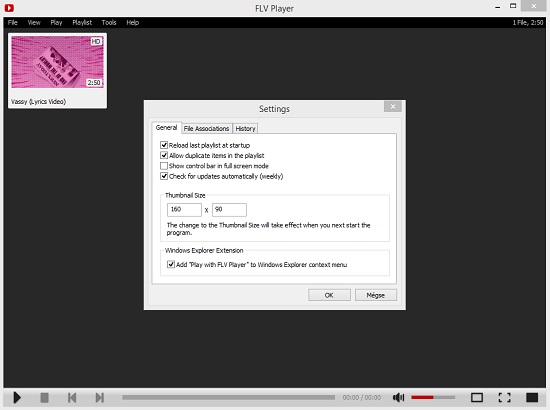Open the Tools menu
The height and width of the screenshot is (410, 550).
(109, 22)
